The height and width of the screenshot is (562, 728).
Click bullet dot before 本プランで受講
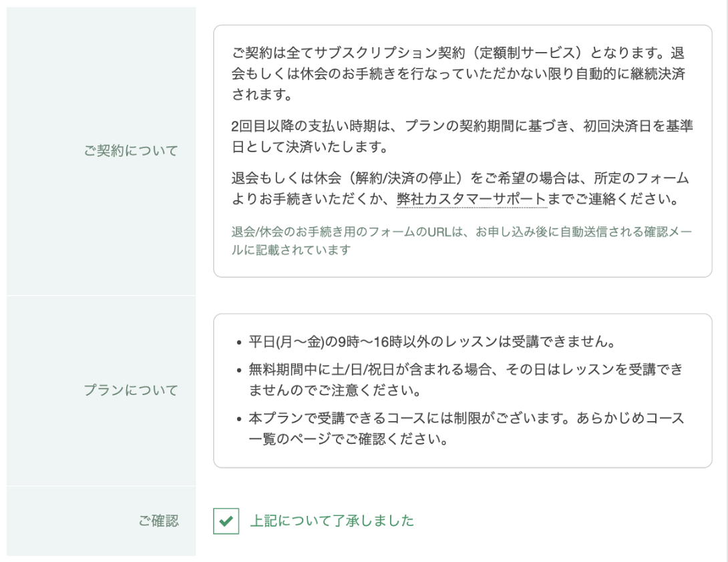(x=238, y=419)
